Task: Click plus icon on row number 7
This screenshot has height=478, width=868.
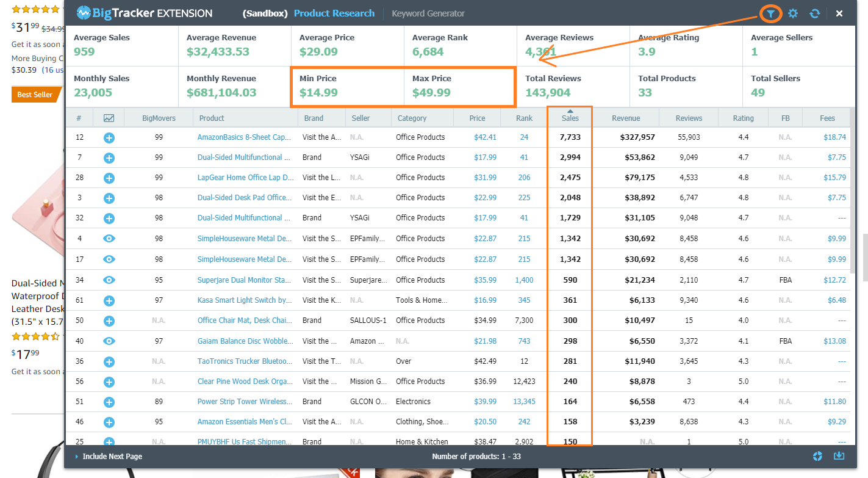Action: [x=109, y=158]
